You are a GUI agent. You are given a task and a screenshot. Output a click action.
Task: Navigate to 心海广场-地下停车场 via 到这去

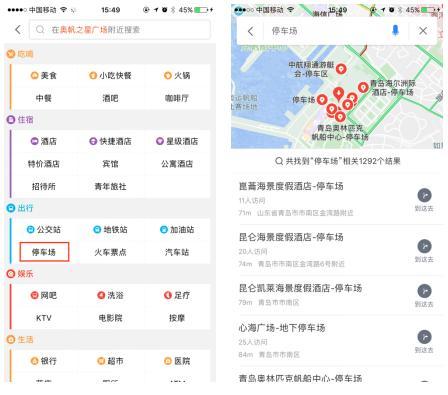click(424, 342)
